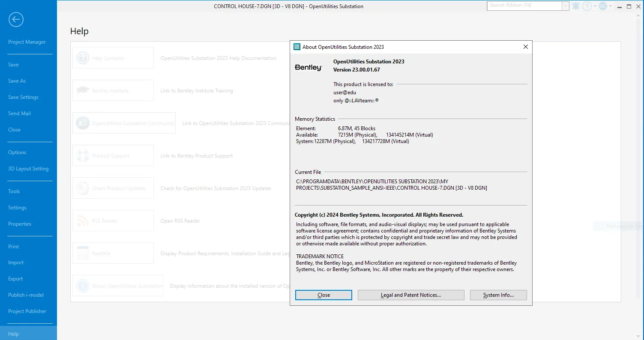Click the Current File heading
644x340 pixels.
(x=308, y=172)
